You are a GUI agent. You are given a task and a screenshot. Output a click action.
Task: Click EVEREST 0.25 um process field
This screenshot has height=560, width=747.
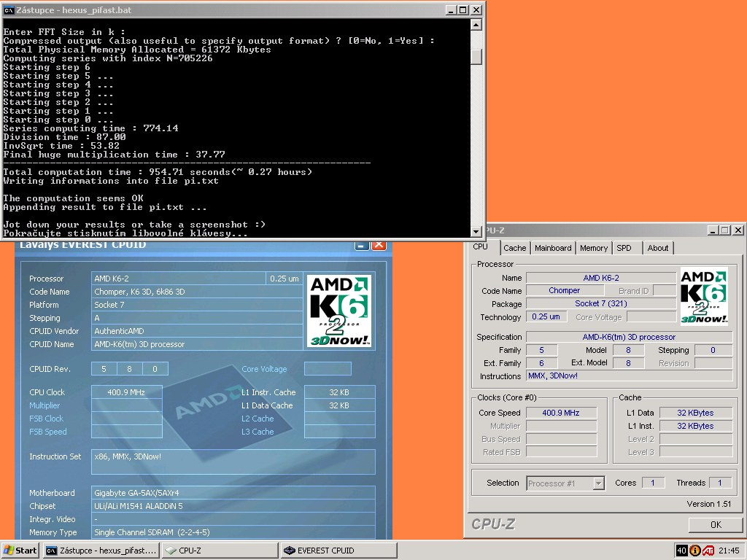(285, 279)
